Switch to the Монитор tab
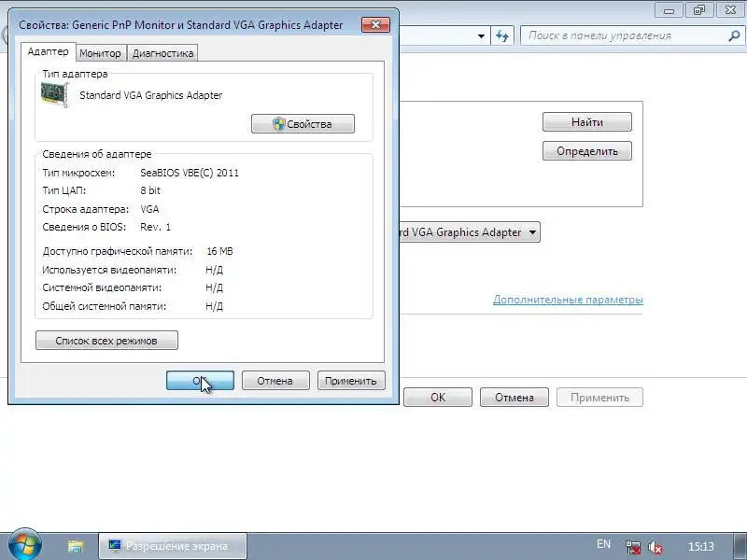This screenshot has width=747, height=560. pyautogui.click(x=100, y=53)
